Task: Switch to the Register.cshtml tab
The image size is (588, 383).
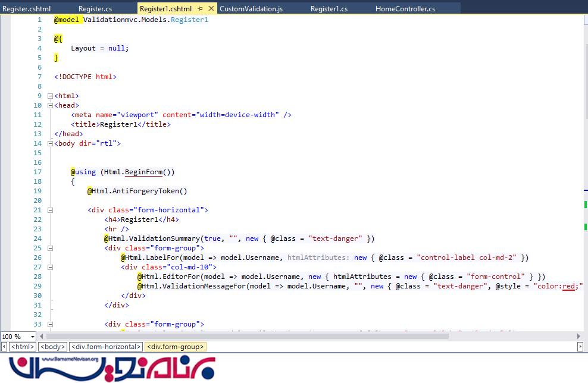Action: (x=26, y=9)
